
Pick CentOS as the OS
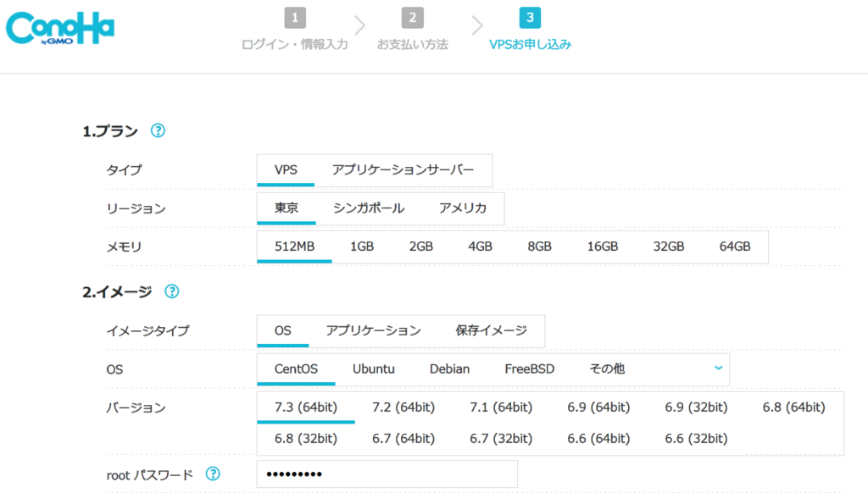point(296,369)
